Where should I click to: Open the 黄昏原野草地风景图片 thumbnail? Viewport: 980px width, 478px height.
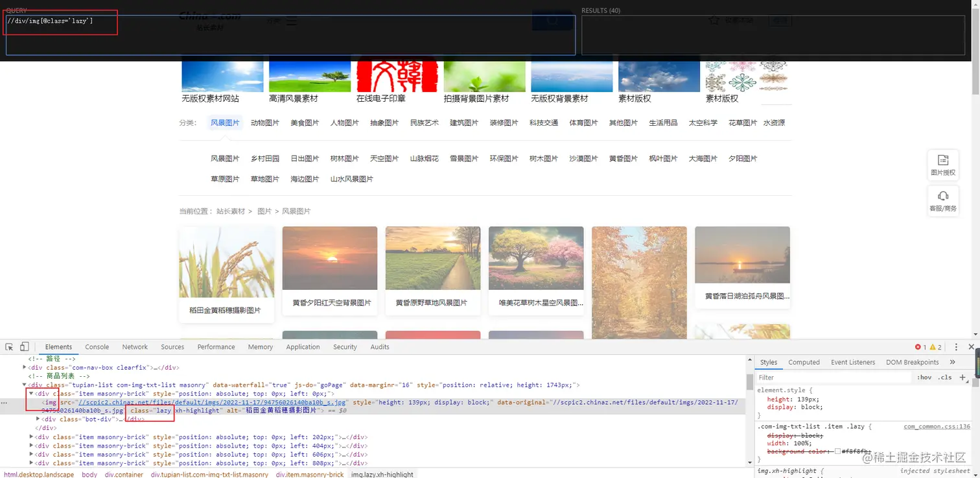click(x=432, y=258)
